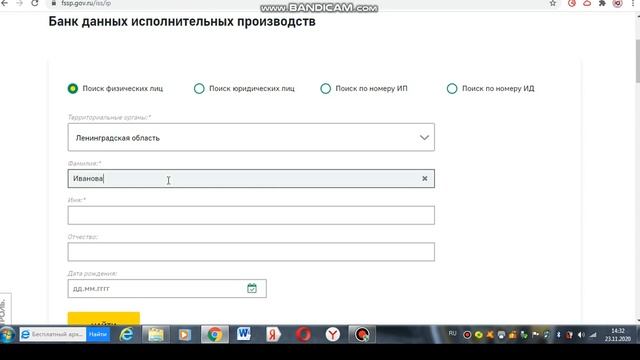The image size is (640, 360).
Task: Open the media player taskbar icon
Action: point(185,335)
